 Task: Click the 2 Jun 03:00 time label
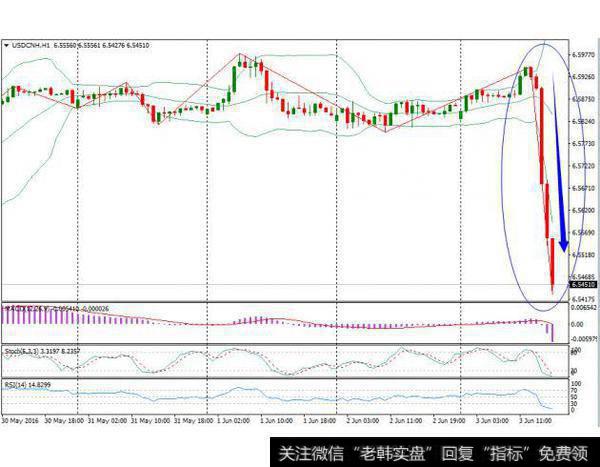coord(363,420)
